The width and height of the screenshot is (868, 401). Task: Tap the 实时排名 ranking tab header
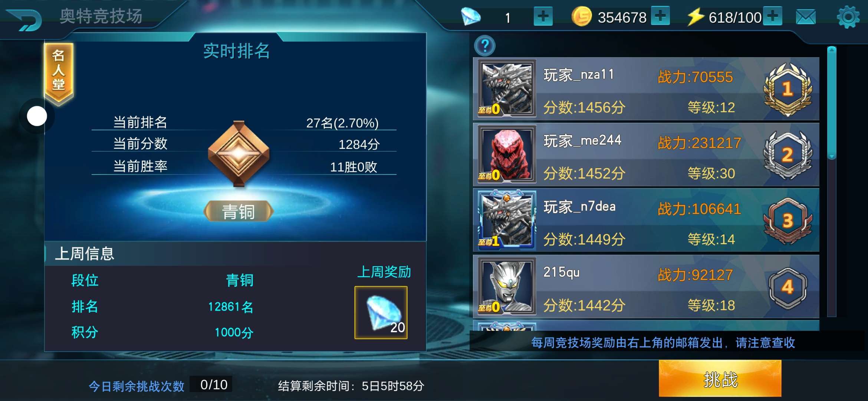coord(237,51)
